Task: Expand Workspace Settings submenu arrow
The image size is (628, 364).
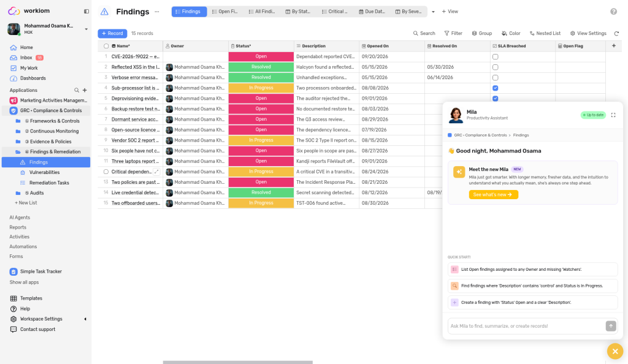Action: click(85, 319)
